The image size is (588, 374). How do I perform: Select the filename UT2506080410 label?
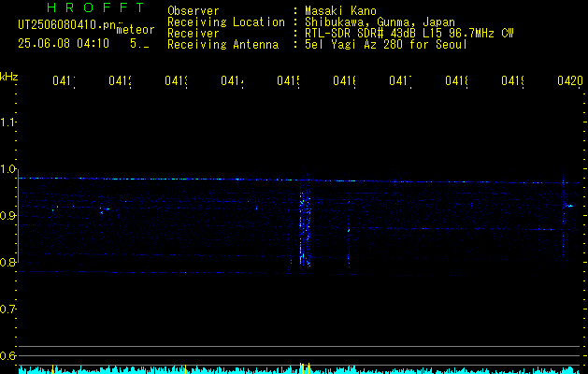click(67, 25)
